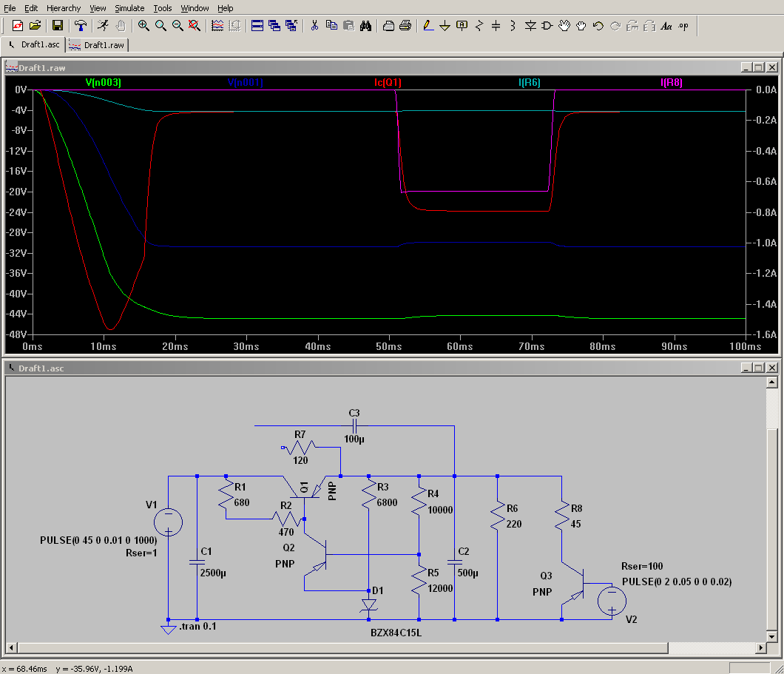Click the Label Net tool
Image resolution: width=784 pixels, height=674 pixels.
coord(462,26)
